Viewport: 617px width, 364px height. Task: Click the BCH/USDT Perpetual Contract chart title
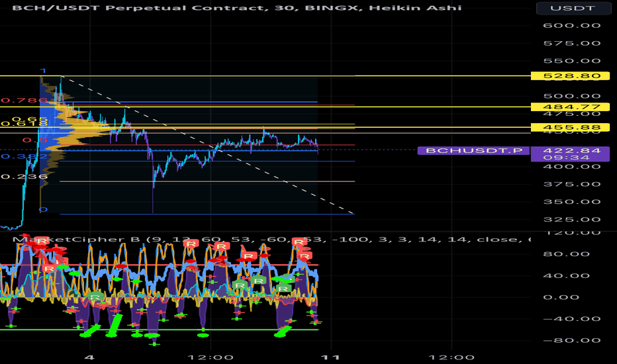tap(237, 7)
